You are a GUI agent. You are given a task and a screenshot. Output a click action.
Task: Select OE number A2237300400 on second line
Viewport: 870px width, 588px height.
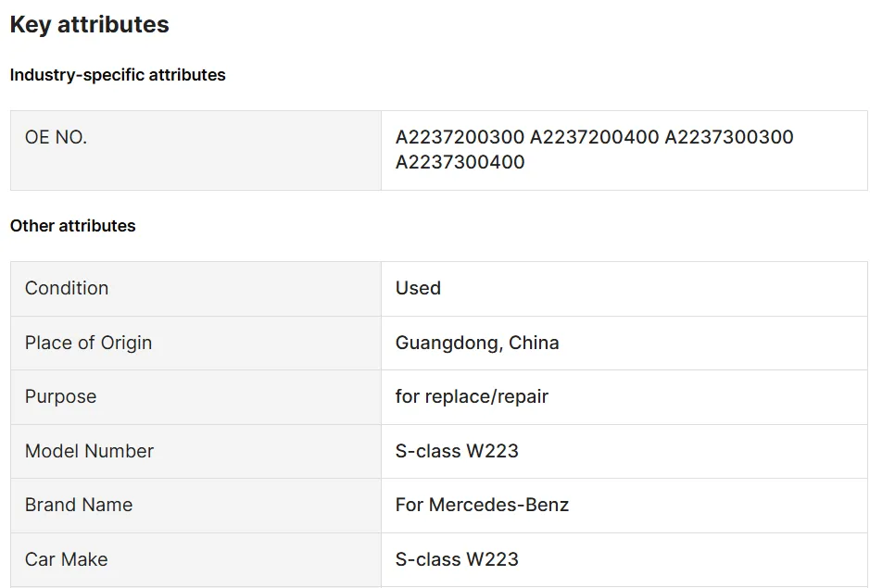click(460, 162)
